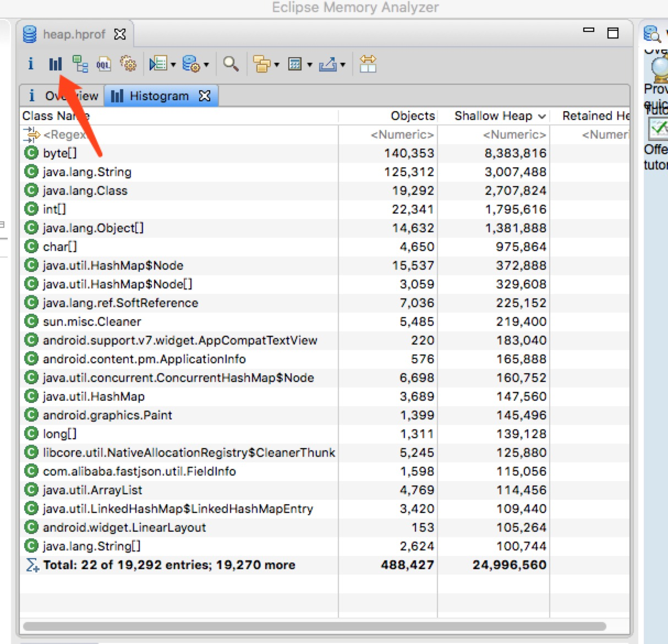Click the Numeric filter under Retained Heap
The width and height of the screenshot is (668, 644).
[605, 135]
